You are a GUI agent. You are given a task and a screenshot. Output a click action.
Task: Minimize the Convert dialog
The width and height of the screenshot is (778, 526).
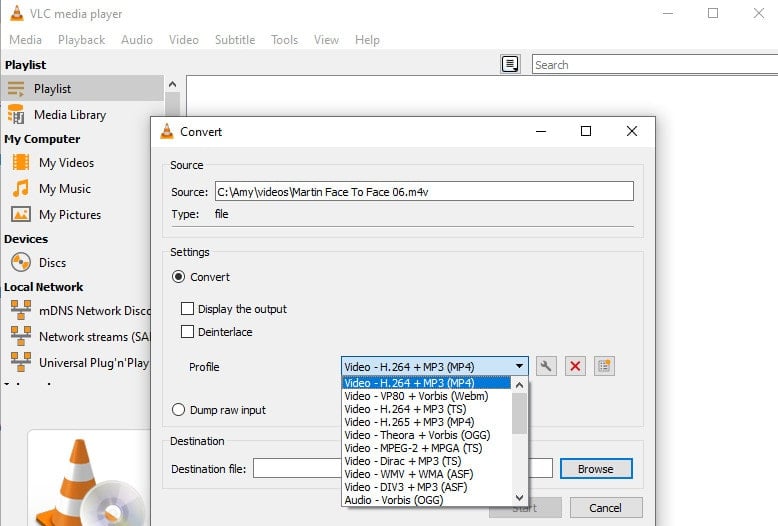(x=541, y=131)
